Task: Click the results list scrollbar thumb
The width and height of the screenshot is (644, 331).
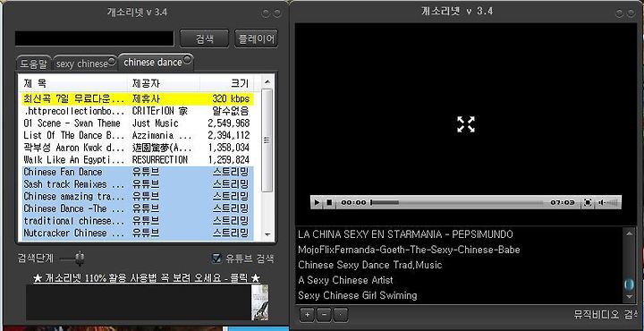Action: click(267, 140)
